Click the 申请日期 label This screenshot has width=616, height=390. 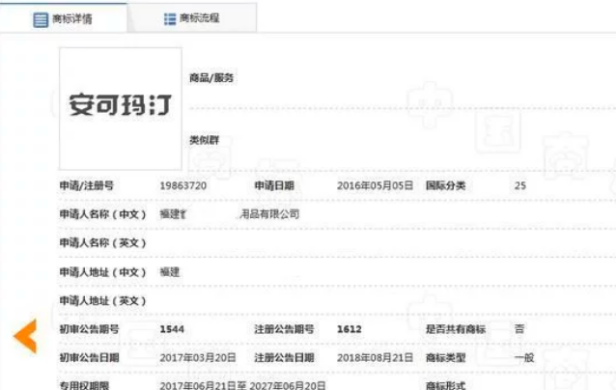tap(274, 186)
